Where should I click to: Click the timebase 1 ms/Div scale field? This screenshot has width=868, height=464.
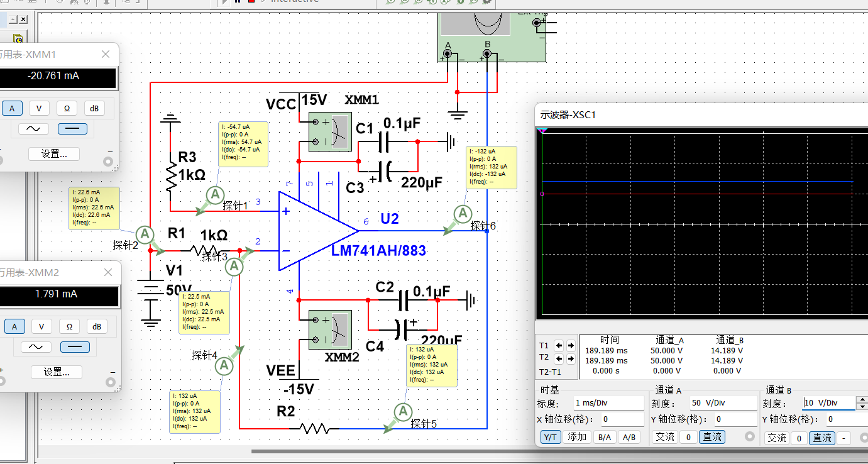[x=608, y=403]
